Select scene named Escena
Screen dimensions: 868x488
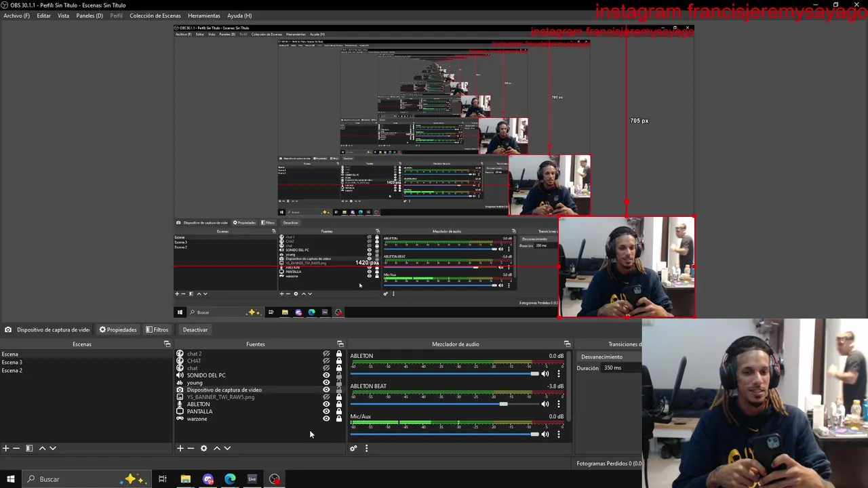[9, 354]
